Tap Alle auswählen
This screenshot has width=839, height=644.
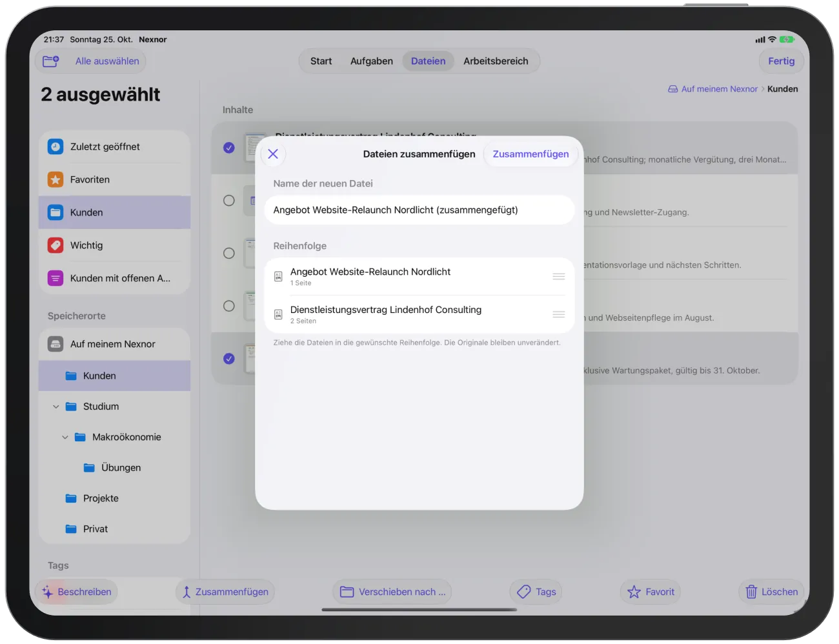tap(107, 61)
